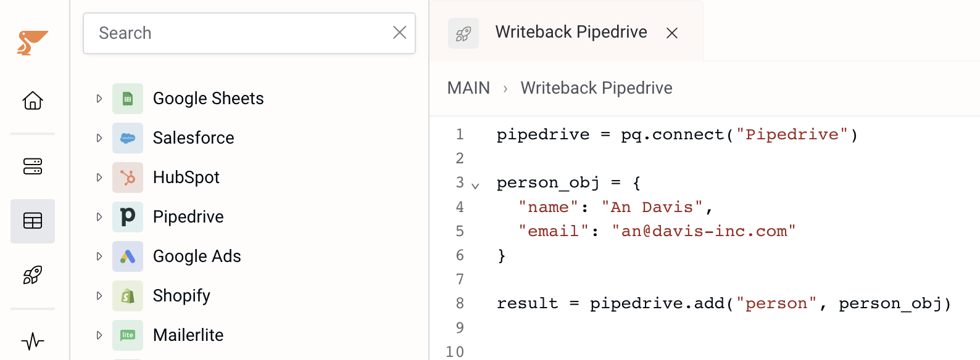Click the "an@davis-inc.com" email value
The image size is (980, 360).
704,231
